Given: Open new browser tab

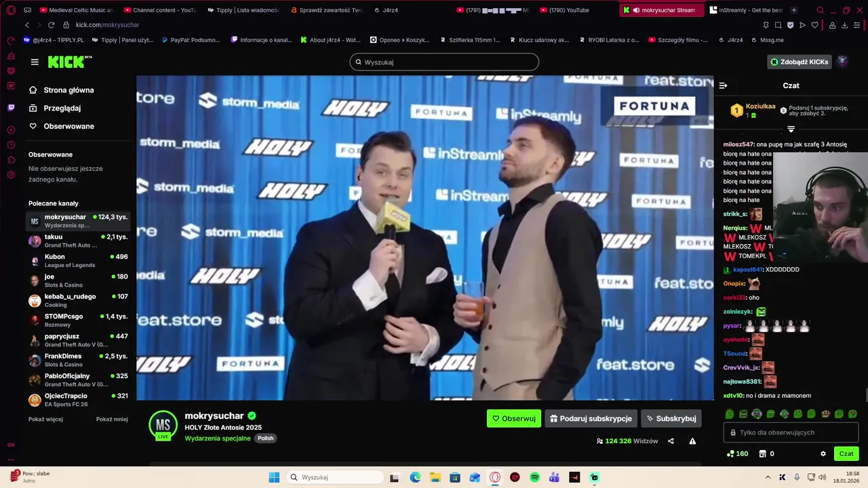Looking at the screenshot, I should [x=794, y=10].
